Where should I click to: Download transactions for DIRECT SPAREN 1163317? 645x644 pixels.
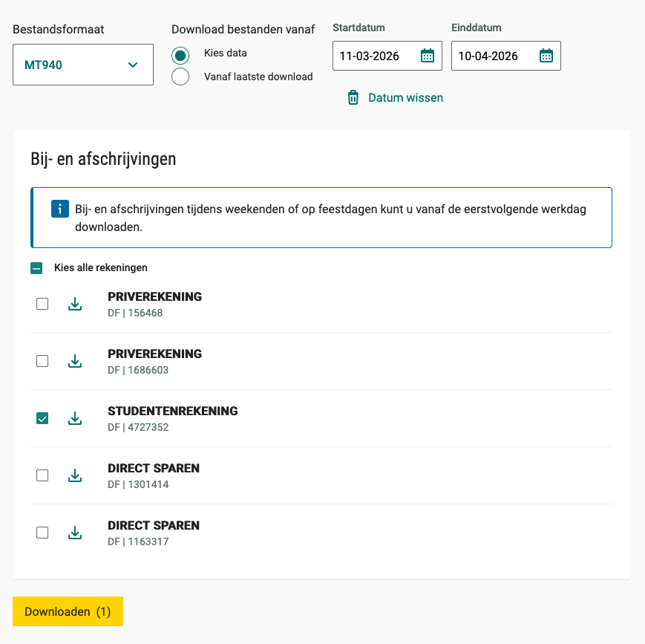click(74, 532)
